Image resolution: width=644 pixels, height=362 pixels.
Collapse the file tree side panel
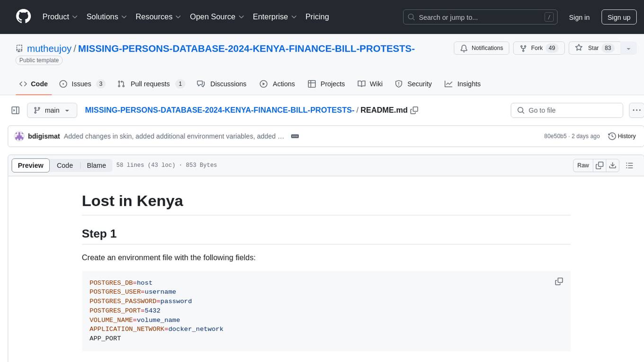coord(16,110)
